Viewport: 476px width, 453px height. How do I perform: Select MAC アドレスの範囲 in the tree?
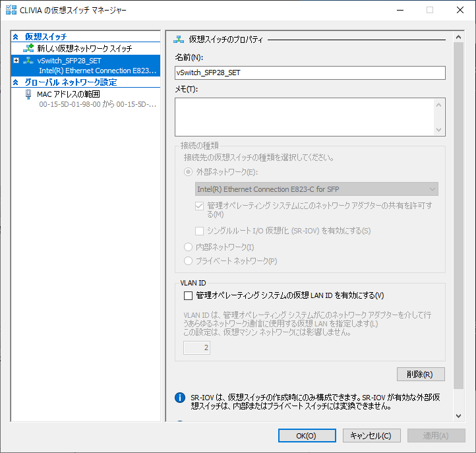(69, 94)
